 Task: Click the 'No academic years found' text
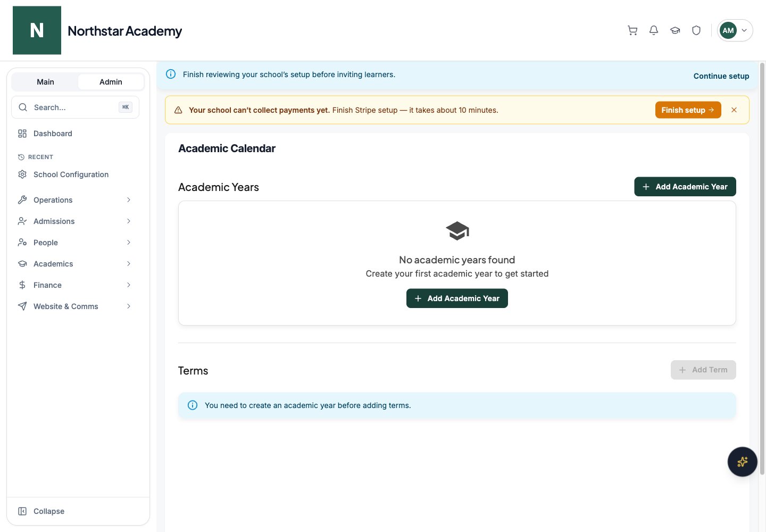click(457, 260)
